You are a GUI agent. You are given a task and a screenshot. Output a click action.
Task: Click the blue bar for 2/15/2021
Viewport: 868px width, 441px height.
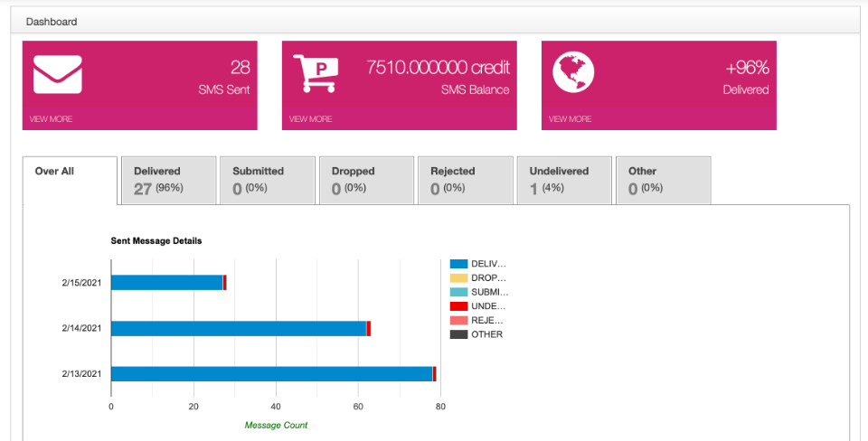coord(167,283)
